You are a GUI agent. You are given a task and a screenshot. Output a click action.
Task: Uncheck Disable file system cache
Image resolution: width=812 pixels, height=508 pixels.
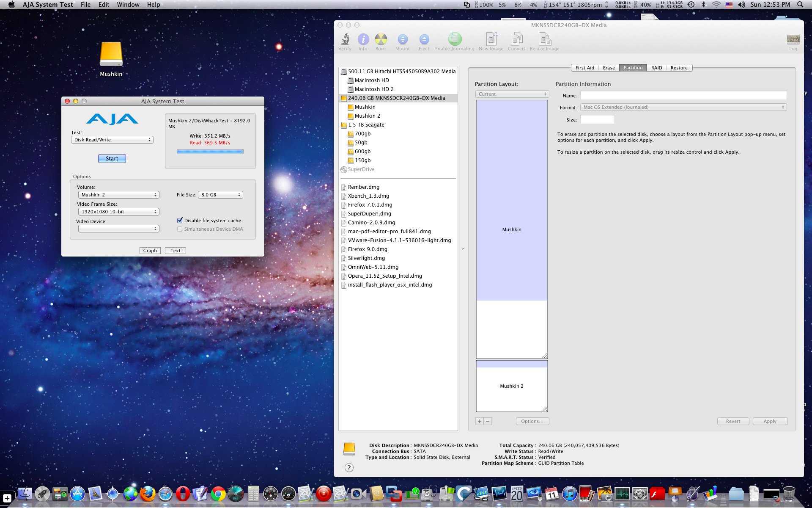(180, 221)
